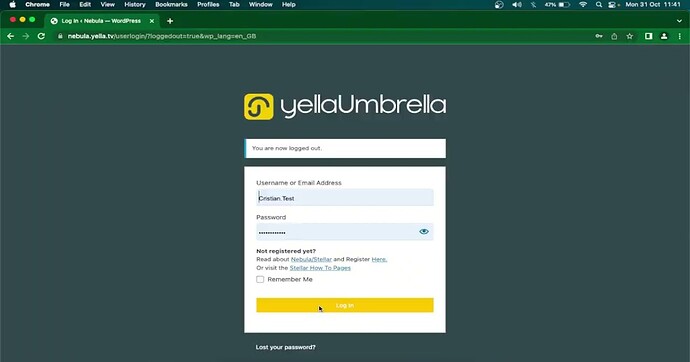
Task: Open the View menu
Action: pos(107,4)
